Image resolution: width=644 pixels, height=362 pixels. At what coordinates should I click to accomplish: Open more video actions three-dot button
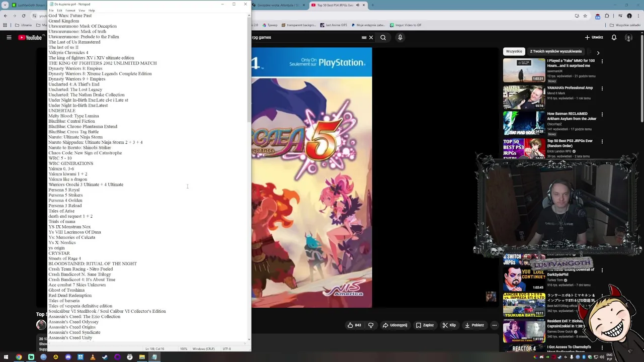tap(494, 325)
